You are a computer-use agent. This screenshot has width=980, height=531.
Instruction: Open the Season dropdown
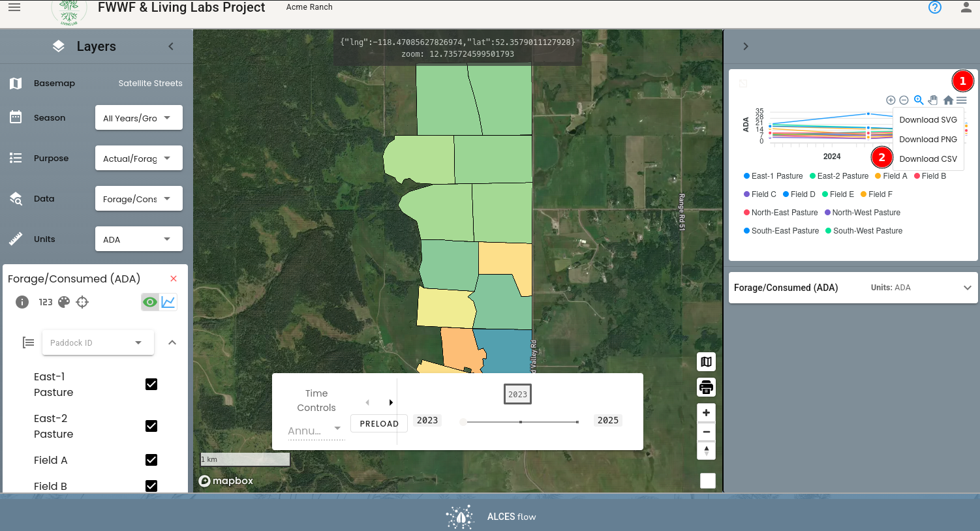pos(139,118)
